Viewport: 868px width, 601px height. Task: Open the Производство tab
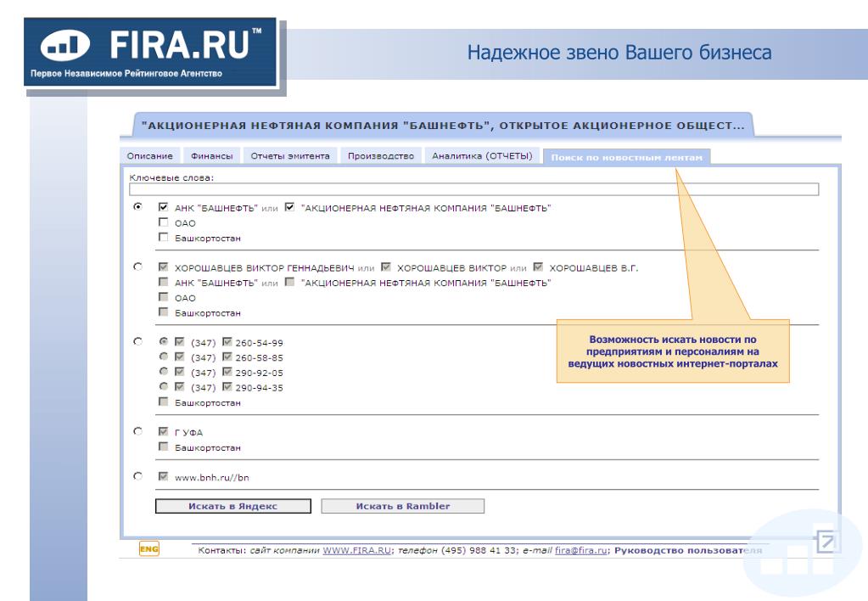coord(381,156)
